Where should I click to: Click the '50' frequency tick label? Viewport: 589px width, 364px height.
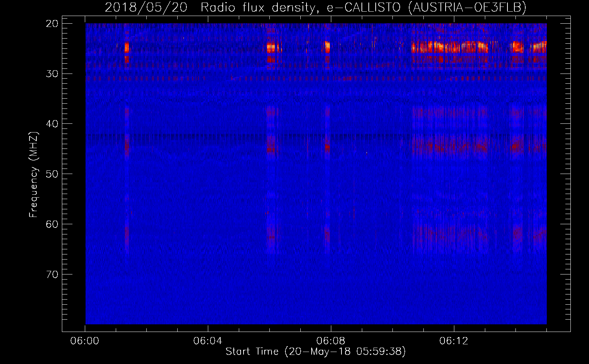click(52, 174)
